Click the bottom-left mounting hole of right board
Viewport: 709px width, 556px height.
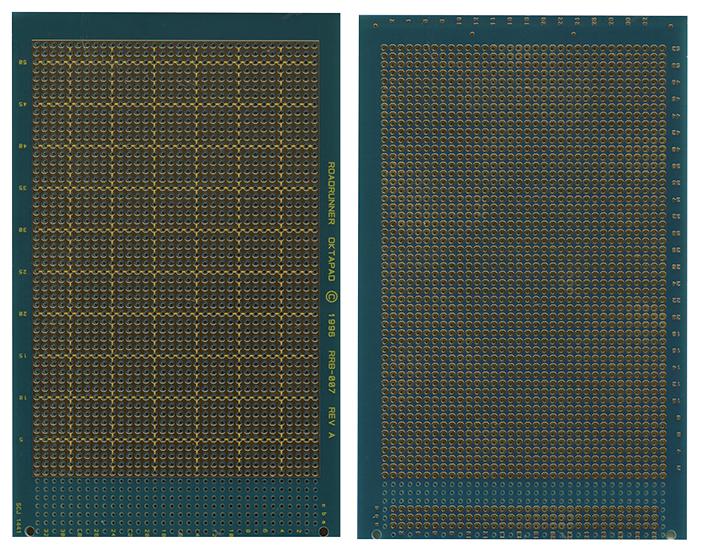pyautogui.click(x=376, y=535)
